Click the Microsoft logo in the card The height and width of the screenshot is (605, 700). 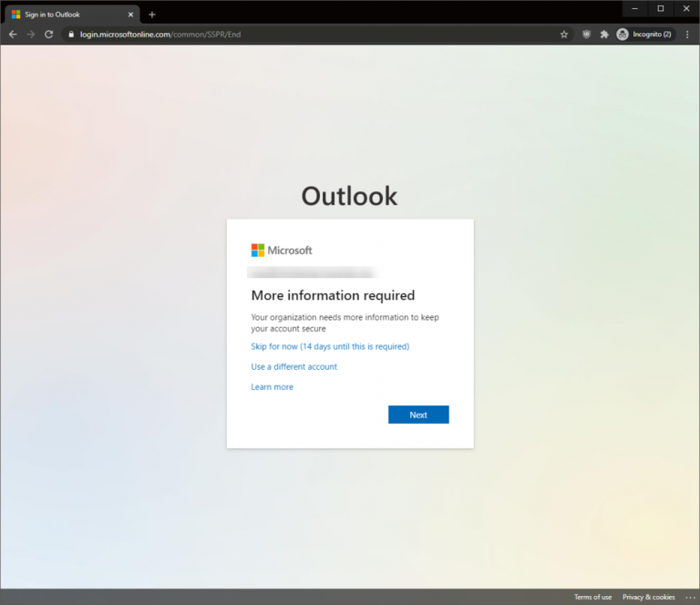coord(282,251)
